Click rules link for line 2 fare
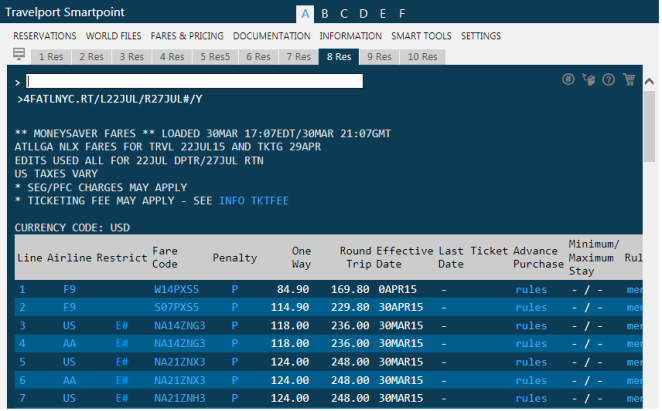The image size is (662, 411). [x=531, y=307]
